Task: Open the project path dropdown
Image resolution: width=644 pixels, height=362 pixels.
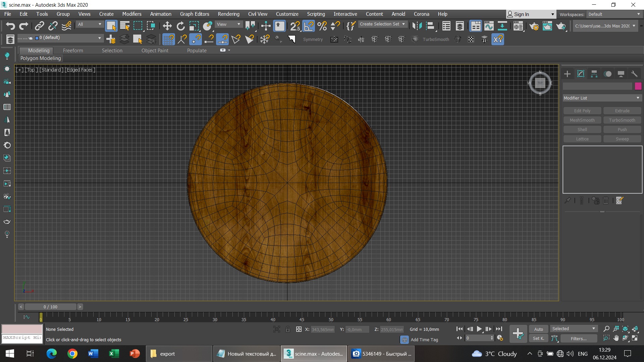Action: (605, 26)
